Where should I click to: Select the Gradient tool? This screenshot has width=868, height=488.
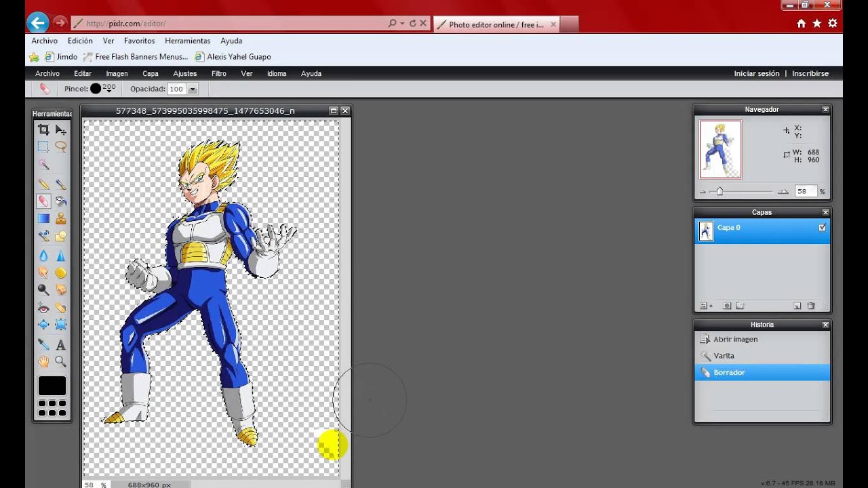[43, 218]
